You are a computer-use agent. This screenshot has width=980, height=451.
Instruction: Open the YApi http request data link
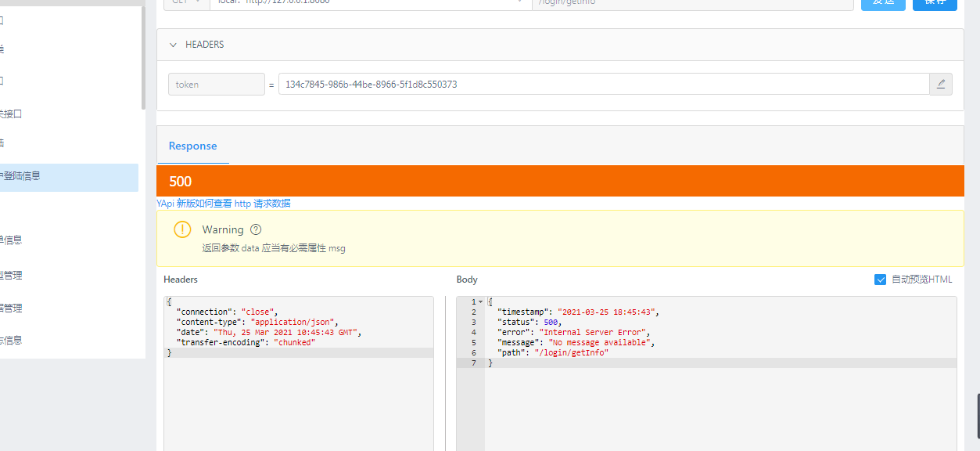point(224,204)
